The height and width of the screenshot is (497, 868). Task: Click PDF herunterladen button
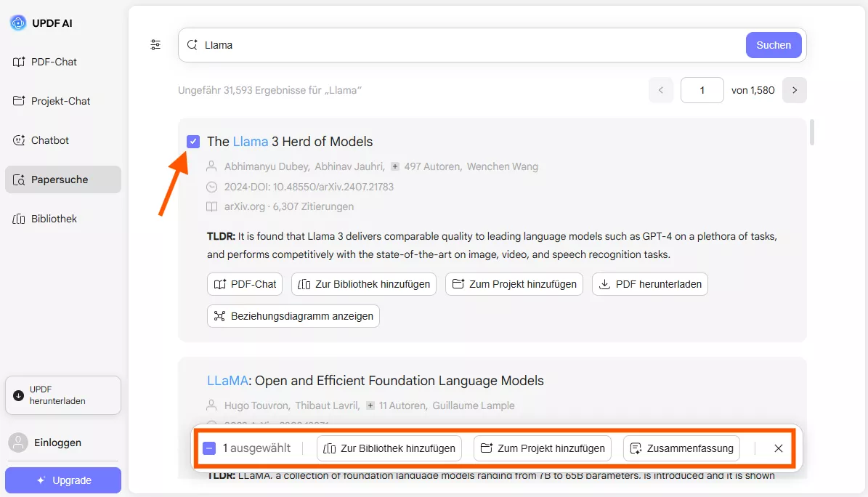[x=650, y=284]
